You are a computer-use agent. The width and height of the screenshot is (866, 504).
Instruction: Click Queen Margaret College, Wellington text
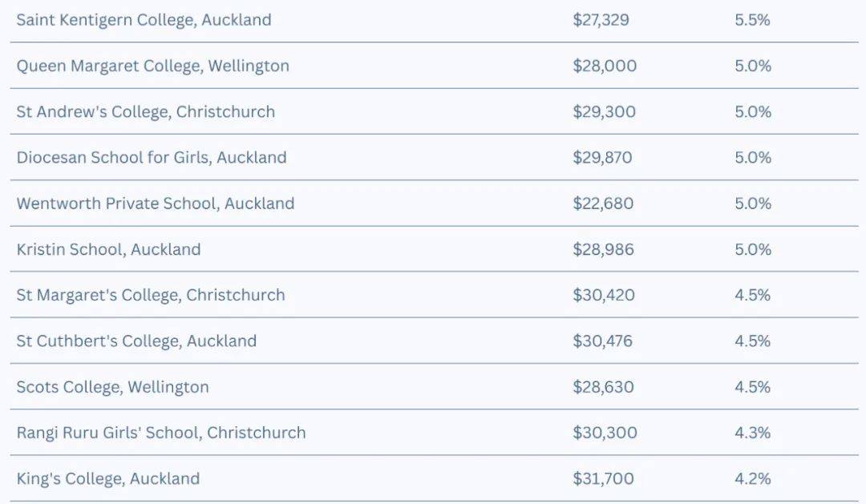[x=153, y=66]
